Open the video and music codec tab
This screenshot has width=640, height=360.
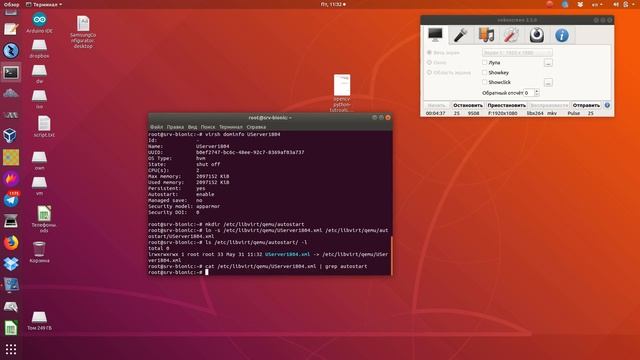[x=486, y=35]
